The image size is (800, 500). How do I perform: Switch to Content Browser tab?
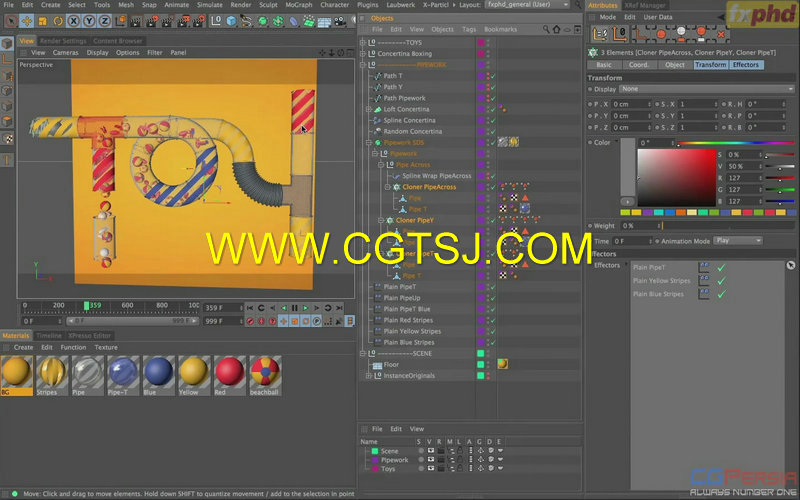point(118,41)
